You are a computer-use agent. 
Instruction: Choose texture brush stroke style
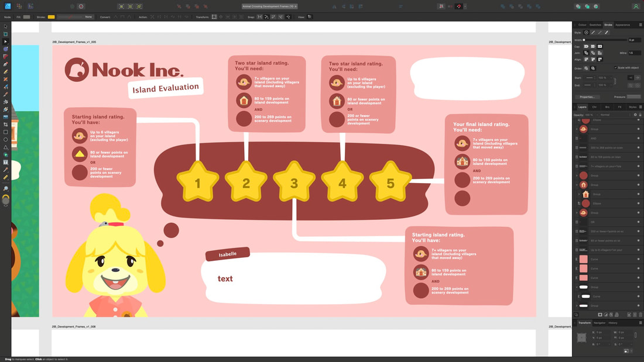tap(607, 32)
